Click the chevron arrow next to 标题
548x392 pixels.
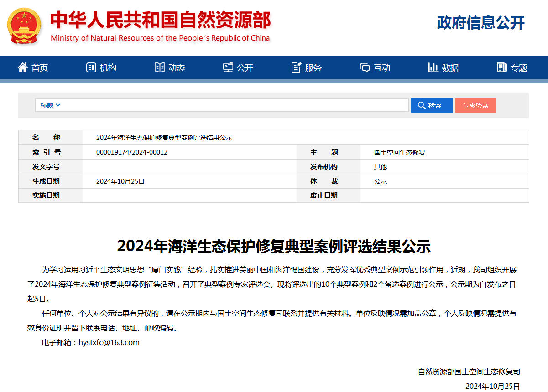[x=58, y=105]
